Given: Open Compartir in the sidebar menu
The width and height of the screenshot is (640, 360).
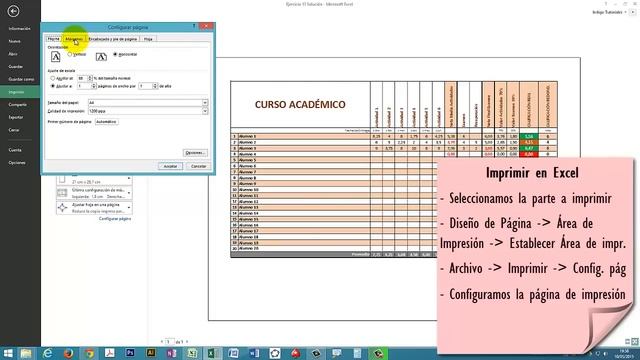Looking at the screenshot, I should coord(18,104).
